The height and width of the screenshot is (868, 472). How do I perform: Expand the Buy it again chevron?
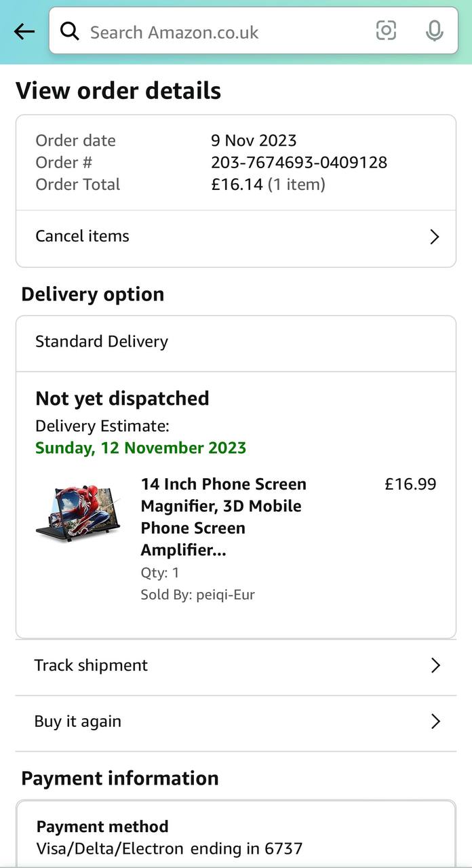click(x=435, y=722)
